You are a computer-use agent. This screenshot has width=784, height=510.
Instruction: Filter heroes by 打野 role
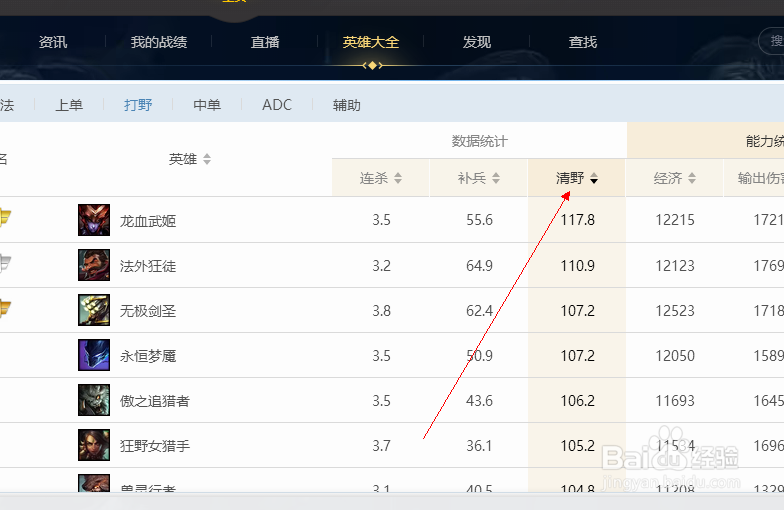click(138, 105)
